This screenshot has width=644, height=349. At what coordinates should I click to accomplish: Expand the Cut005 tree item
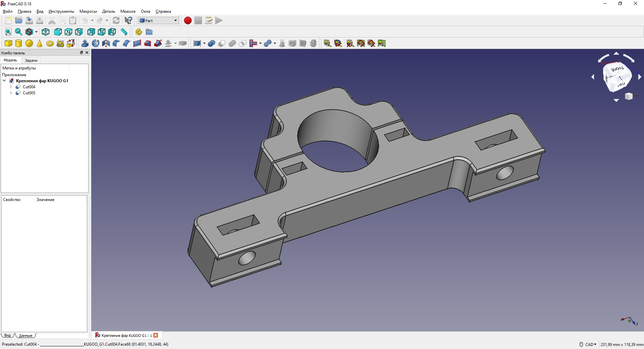11,93
